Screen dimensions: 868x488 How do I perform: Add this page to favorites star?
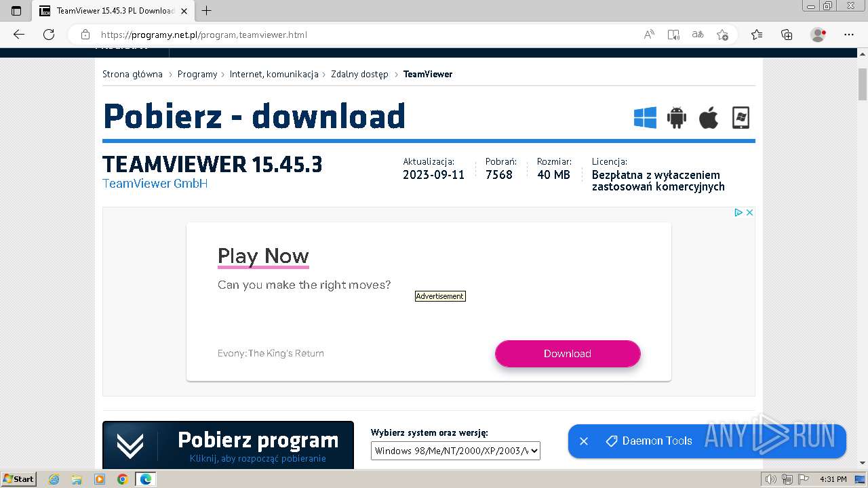pos(722,35)
